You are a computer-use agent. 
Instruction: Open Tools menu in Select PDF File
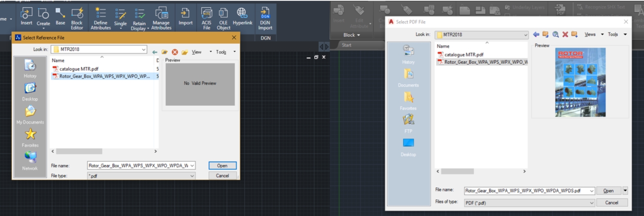pos(613,34)
